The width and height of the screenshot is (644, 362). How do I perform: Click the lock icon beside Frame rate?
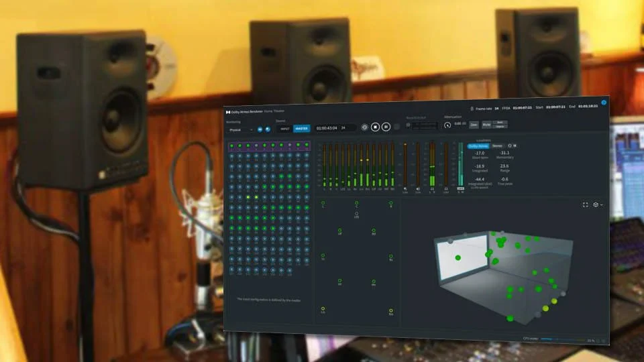point(472,109)
